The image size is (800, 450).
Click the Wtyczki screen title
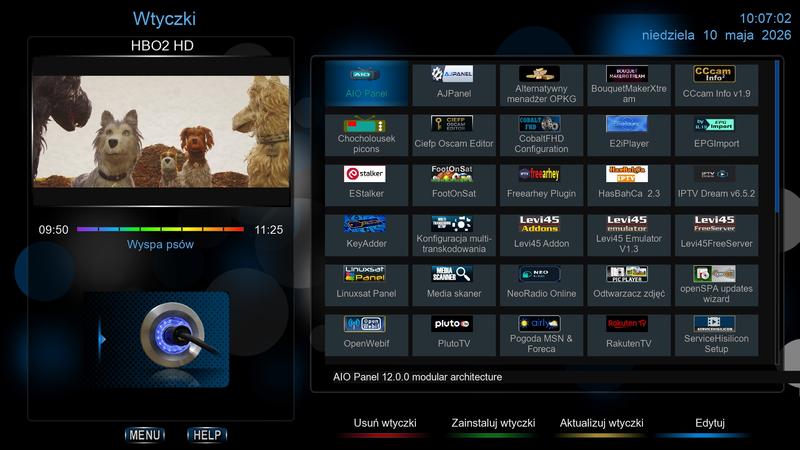pyautogui.click(x=164, y=19)
